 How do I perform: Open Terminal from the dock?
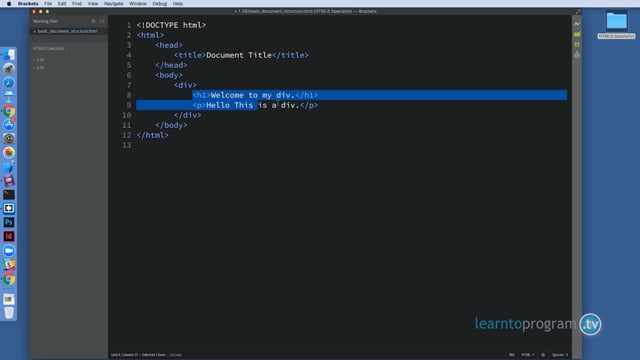(9, 195)
